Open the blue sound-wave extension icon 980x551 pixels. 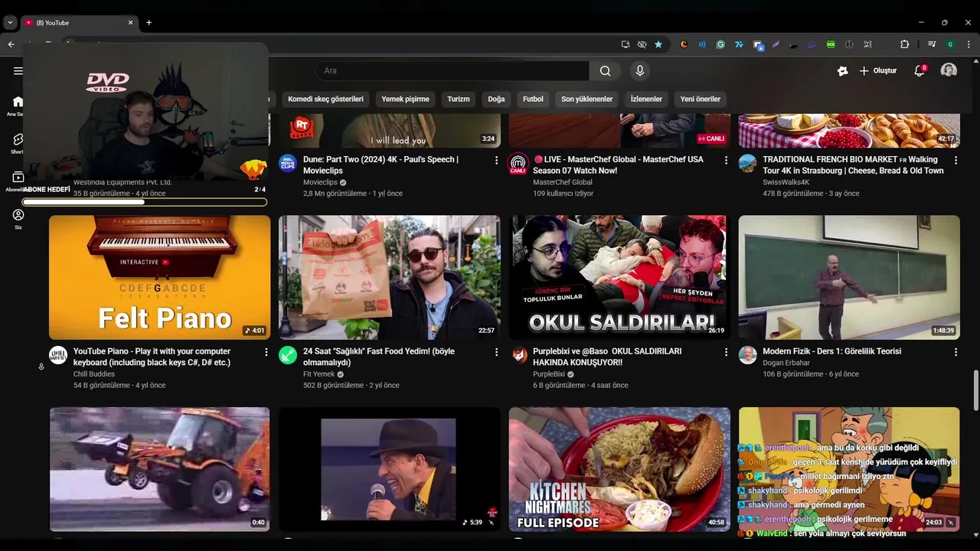(702, 44)
